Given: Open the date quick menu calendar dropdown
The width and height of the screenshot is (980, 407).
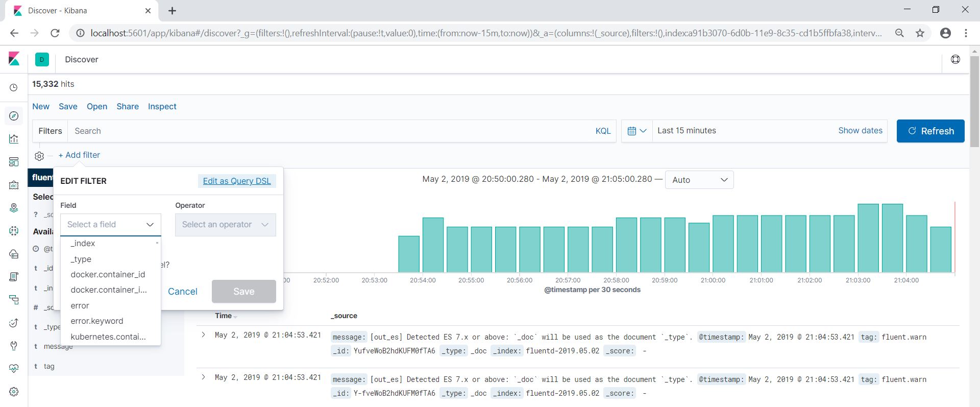Looking at the screenshot, I should click(636, 131).
